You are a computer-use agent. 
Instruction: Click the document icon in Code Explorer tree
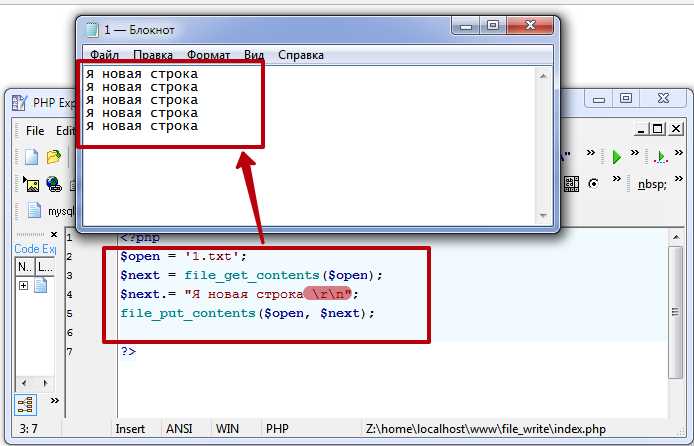point(40,285)
